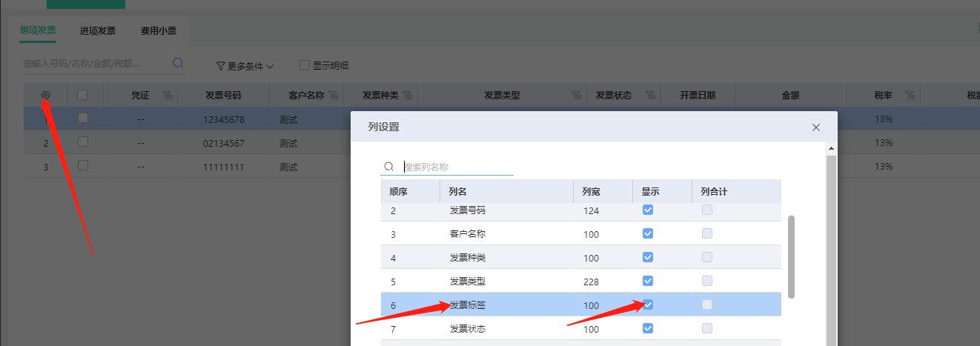The image size is (980, 346).
Task: Switch to 费用小票 tab
Action: pyautogui.click(x=159, y=31)
